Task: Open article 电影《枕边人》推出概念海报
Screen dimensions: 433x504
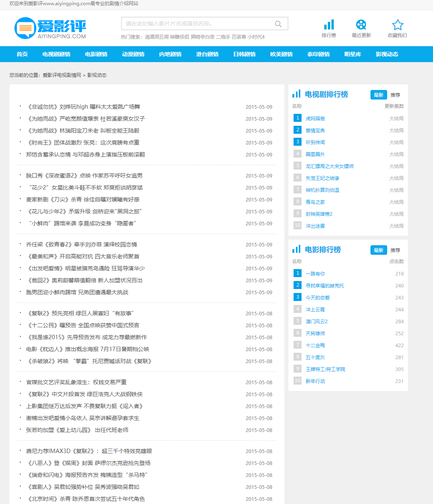Action: (x=88, y=349)
